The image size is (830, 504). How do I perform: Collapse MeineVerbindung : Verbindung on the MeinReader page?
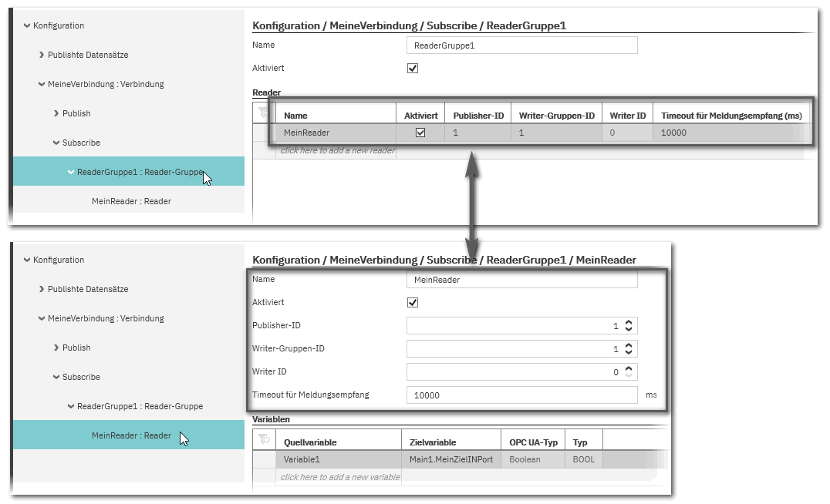point(42,318)
